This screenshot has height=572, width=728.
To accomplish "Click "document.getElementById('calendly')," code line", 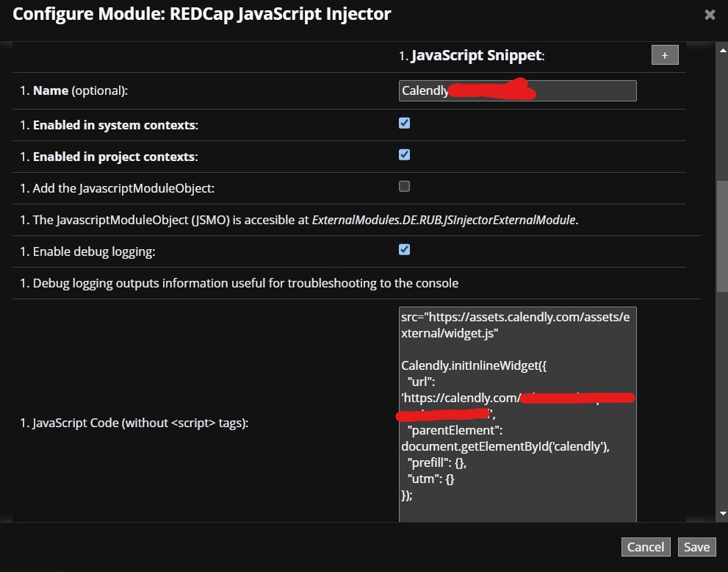I will tap(505, 446).
